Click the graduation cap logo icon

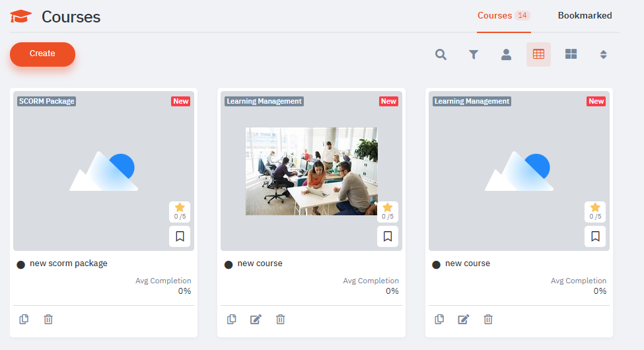21,17
